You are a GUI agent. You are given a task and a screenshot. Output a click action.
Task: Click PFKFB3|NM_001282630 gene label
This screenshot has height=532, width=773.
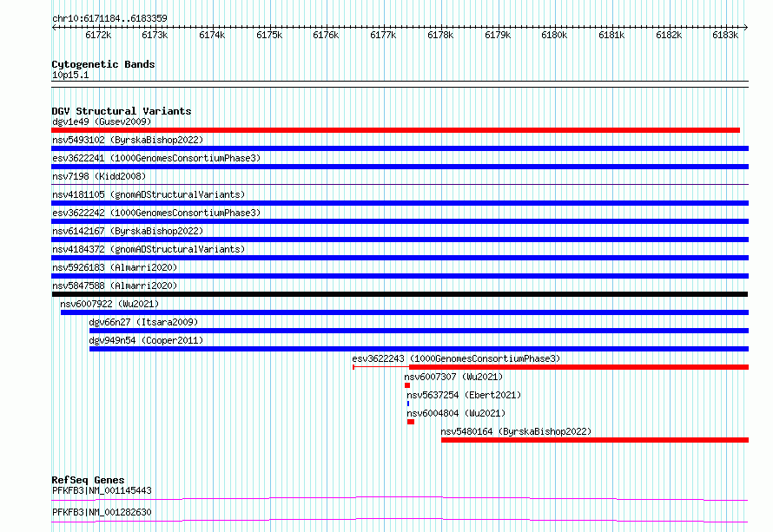102,512
